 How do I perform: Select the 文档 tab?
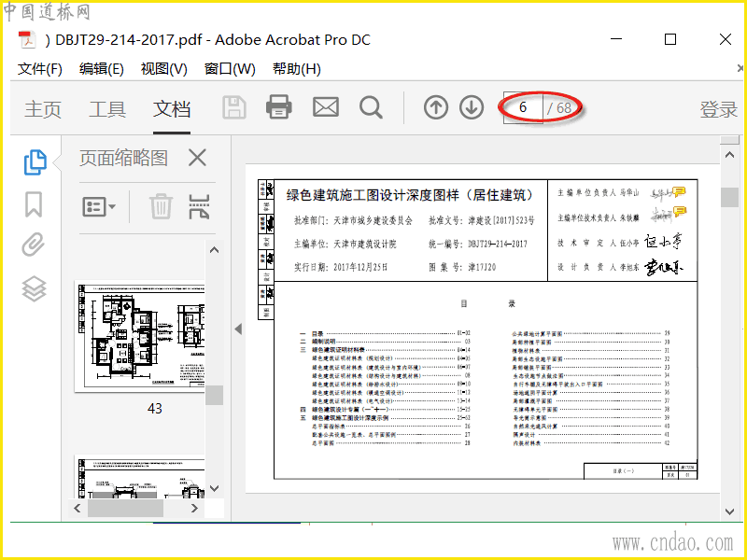point(172,109)
